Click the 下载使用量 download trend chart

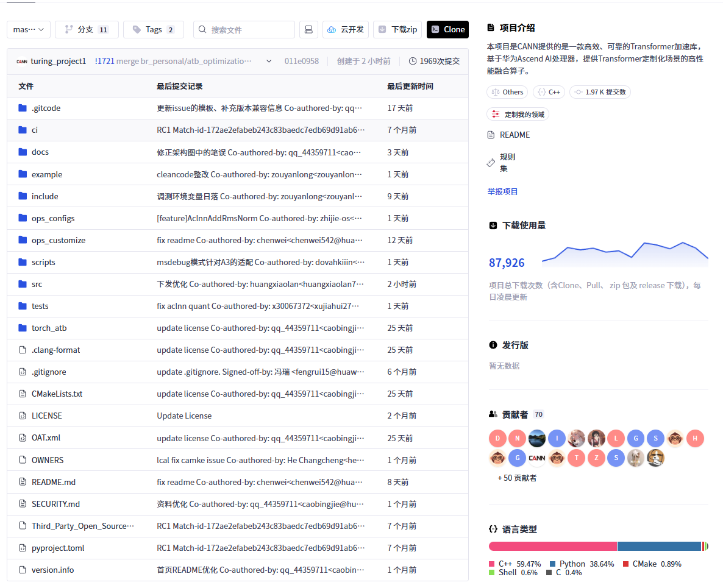coord(625,254)
